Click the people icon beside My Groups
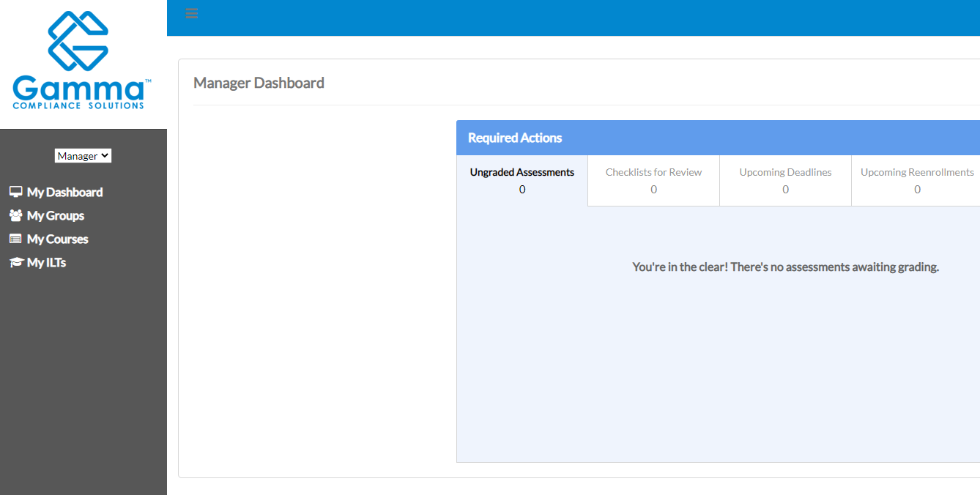Screen dimensions: 980x495 click(15, 215)
